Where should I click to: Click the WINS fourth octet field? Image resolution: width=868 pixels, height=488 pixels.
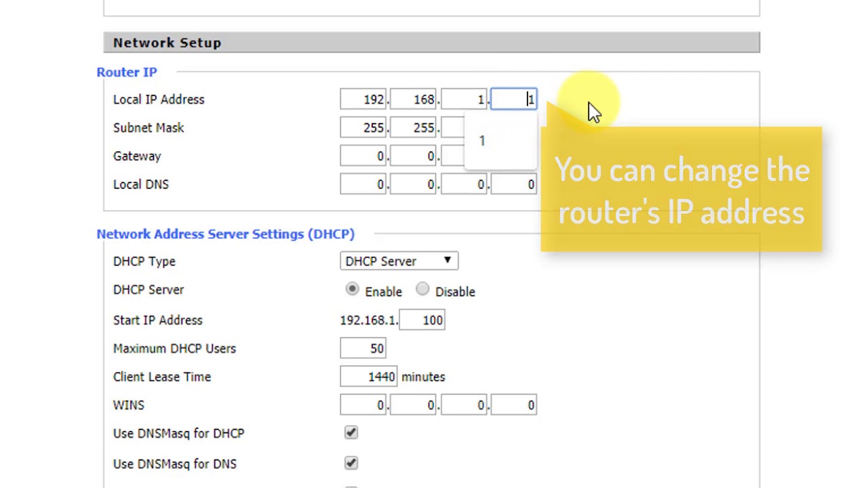[514, 405]
